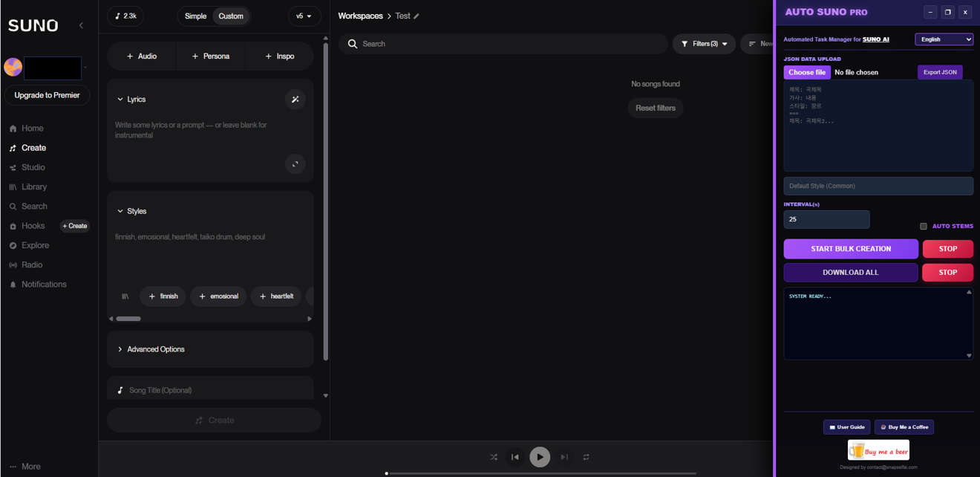Screen dimensions: 980x477
Task: Open the English language dropdown
Action: pos(944,39)
